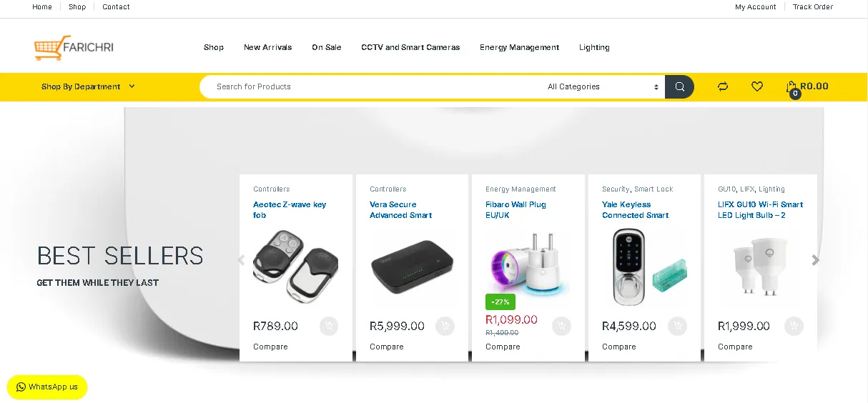Add Aeotec Z-wave key fob to cart
This screenshot has width=868, height=403.
coord(329,326)
